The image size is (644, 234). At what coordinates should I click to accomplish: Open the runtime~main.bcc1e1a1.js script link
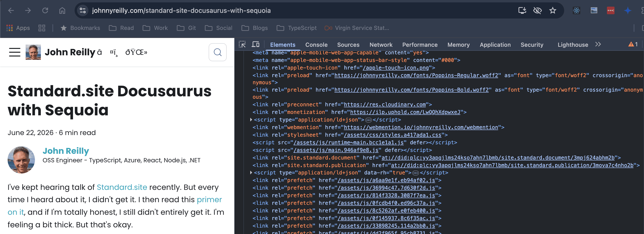349,142
